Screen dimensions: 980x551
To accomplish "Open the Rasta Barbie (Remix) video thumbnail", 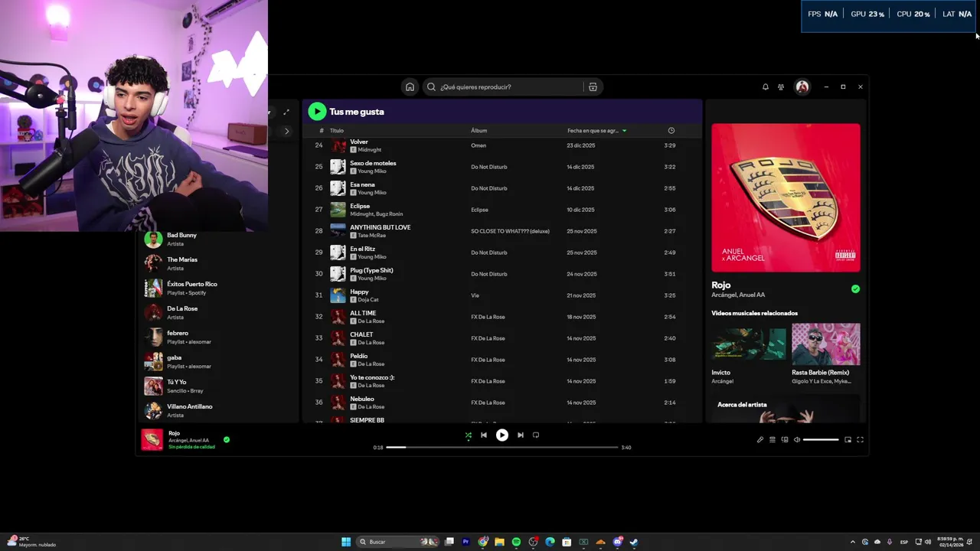I will (826, 344).
